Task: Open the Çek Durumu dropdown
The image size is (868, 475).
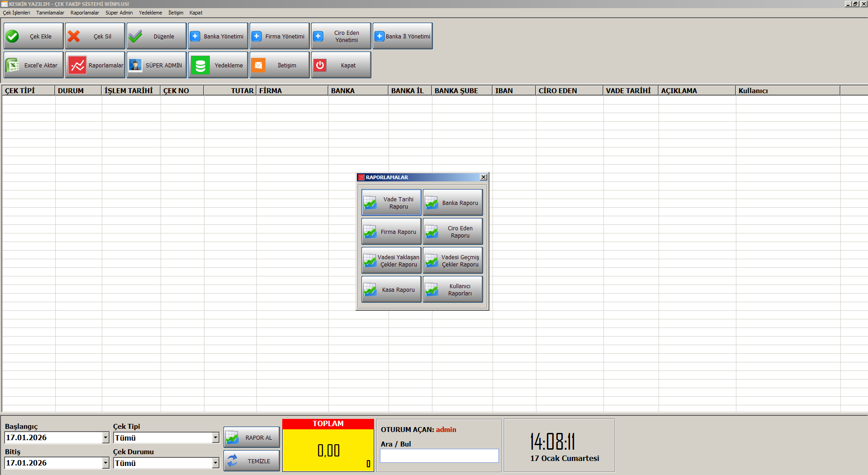Action: 215,463
